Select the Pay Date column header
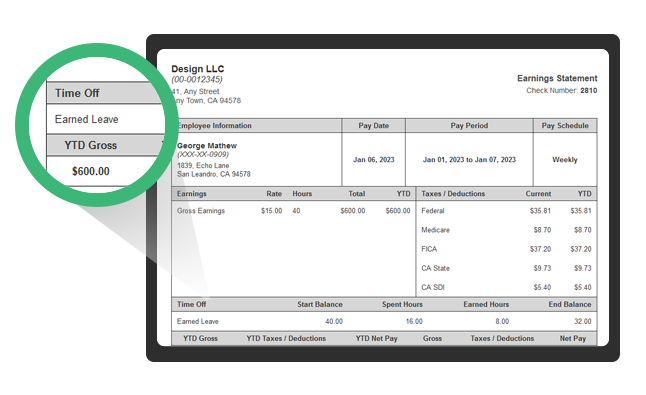Viewport: 646px width, 395px height. (373, 126)
